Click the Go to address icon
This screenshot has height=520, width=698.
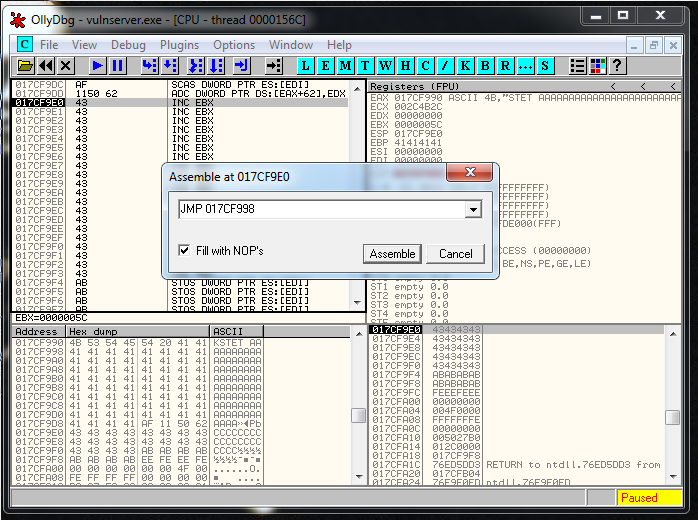[273, 66]
